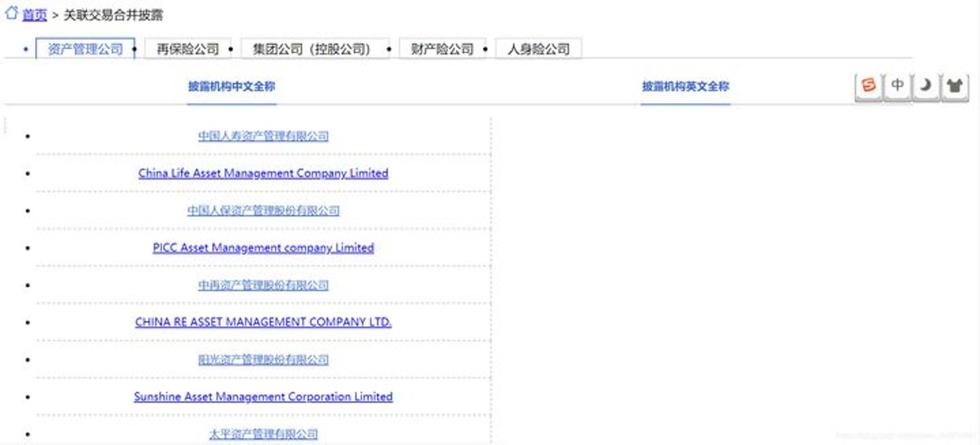
Task: Open 中国人寿资产管理有限公司 link
Action: pyautogui.click(x=263, y=136)
